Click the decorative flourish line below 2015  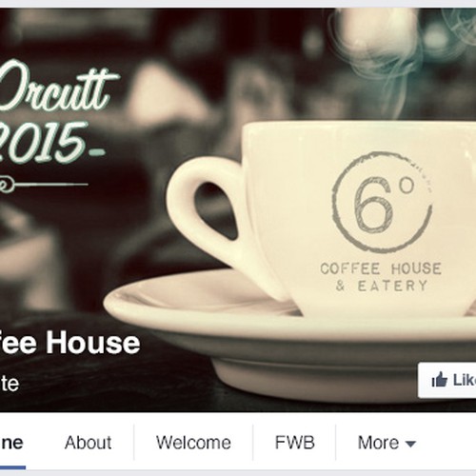[44, 184]
